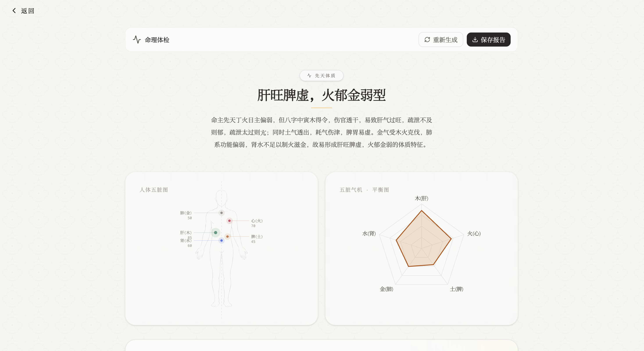Click the 命理体检 header title
The width and height of the screenshot is (644, 351).
(157, 40)
